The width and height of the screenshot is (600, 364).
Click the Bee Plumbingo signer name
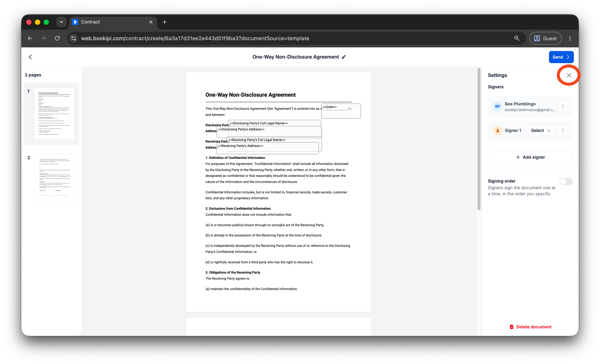[x=520, y=104]
